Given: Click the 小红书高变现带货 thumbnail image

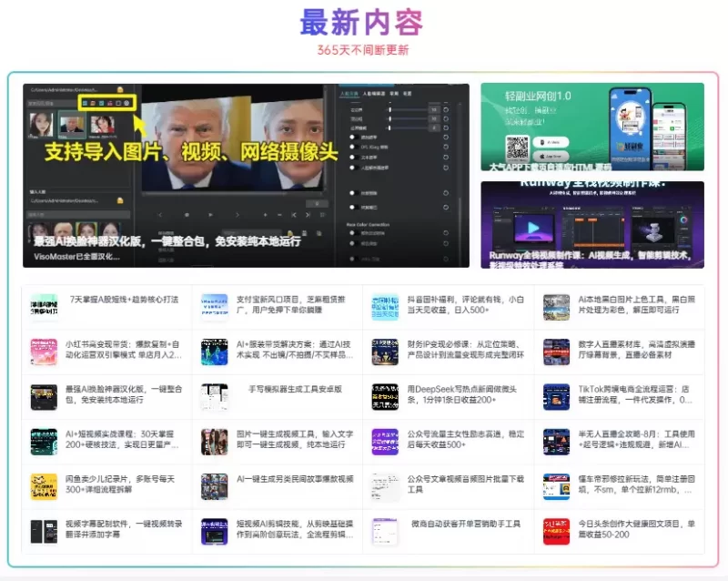Looking at the screenshot, I should point(44,352).
